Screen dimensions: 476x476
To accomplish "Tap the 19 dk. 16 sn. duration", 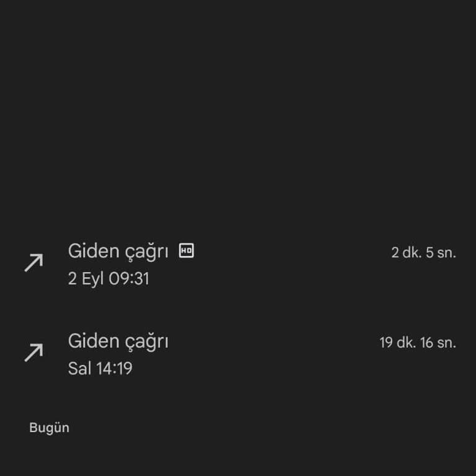I will pyautogui.click(x=417, y=343).
